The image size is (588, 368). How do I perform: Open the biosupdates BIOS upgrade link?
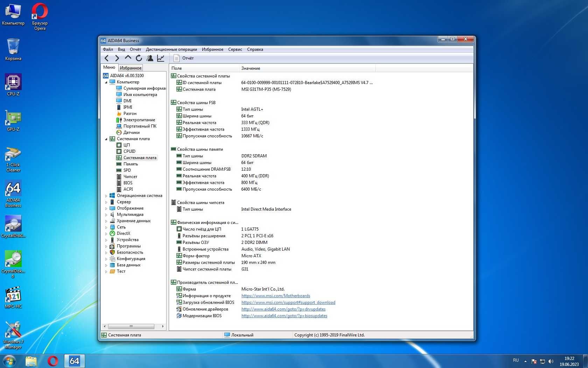point(284,316)
